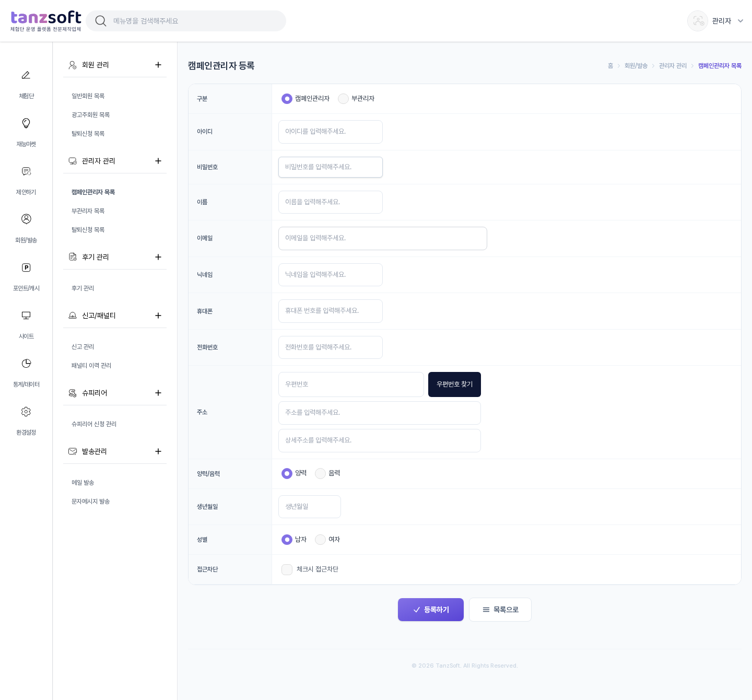This screenshot has height=700, width=752.
Task: Click the 회원 관리 person icon
Action: tap(73, 65)
